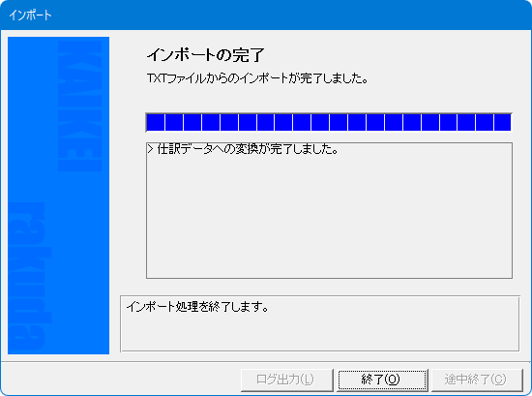Click the blank area right of the heading
Screen dimensions: 532x396
pyautogui.click(x=390, y=55)
